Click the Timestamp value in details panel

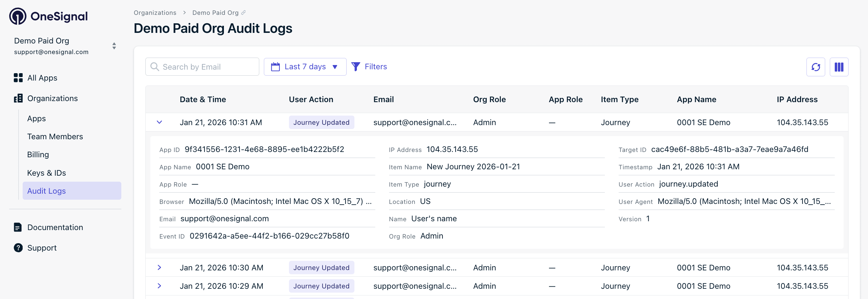pos(698,167)
